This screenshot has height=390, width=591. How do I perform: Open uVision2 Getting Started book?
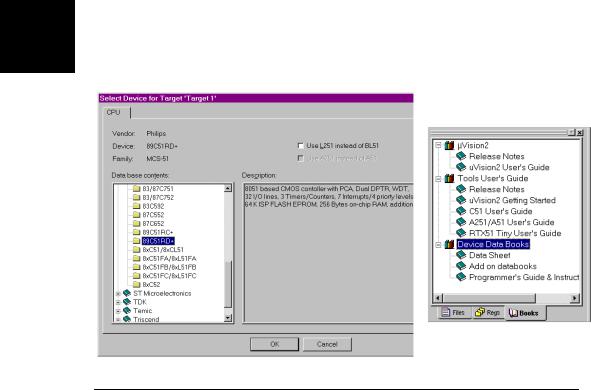coord(512,200)
